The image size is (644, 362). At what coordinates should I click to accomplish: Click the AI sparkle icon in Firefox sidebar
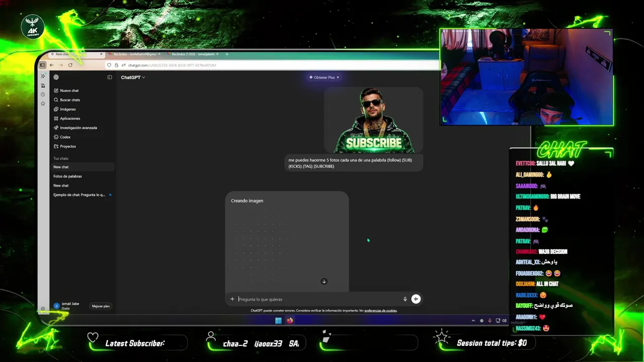coord(43,76)
